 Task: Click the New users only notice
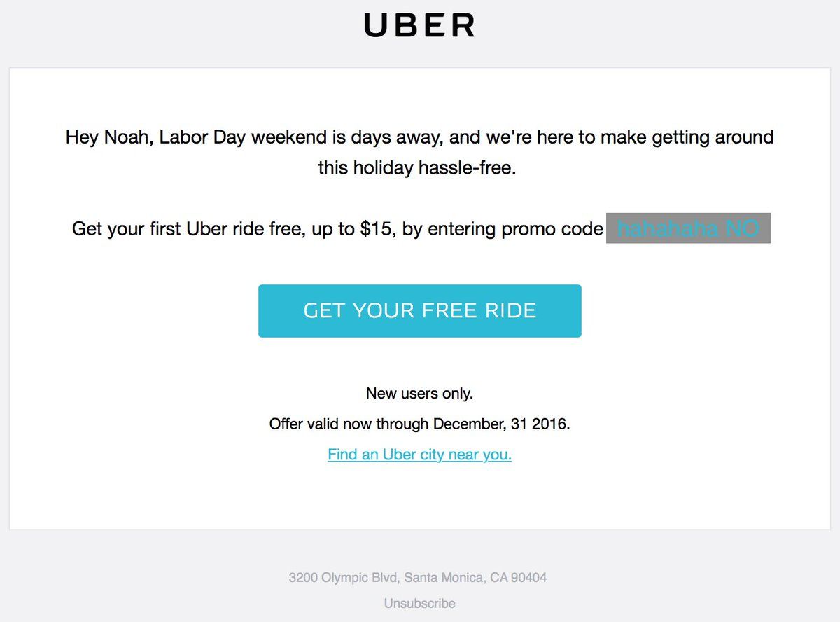pos(419,394)
